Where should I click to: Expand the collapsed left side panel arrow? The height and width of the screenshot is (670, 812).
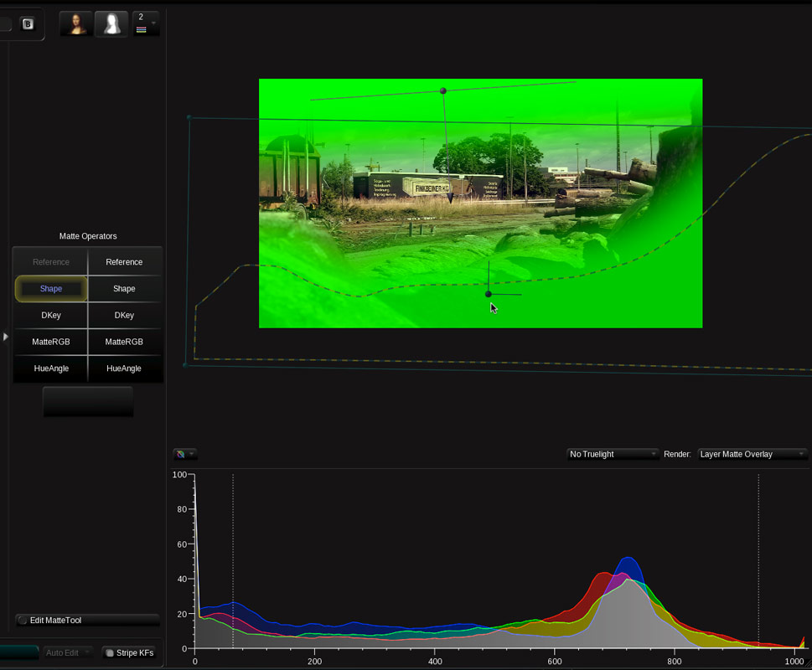(5, 337)
